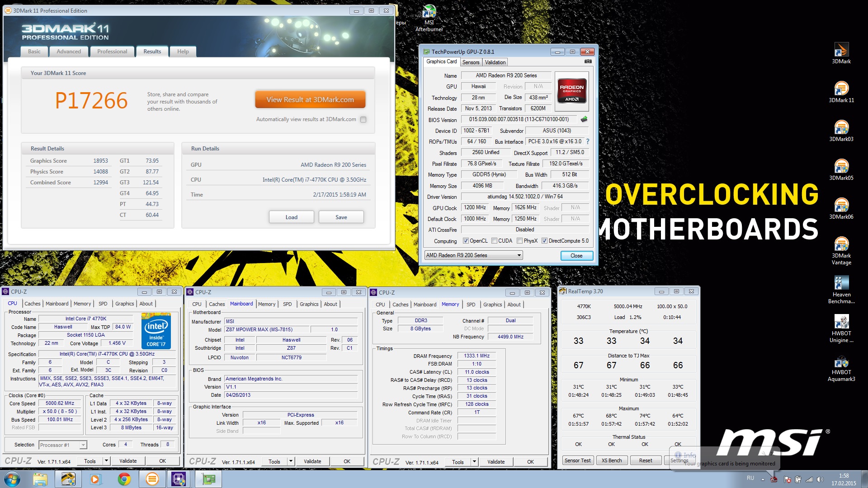Switch to the Basic tab in 3DMark 11
The height and width of the screenshot is (488, 868).
[34, 52]
